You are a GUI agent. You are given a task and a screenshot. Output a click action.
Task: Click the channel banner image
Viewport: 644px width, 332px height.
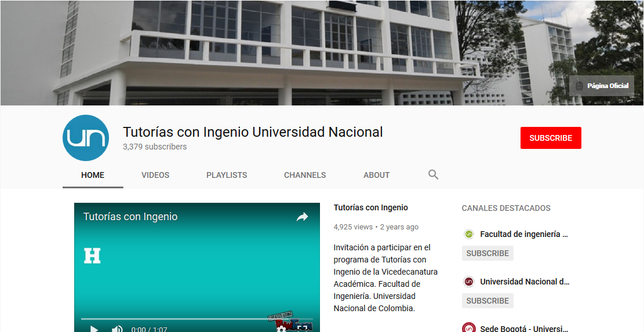[322, 53]
